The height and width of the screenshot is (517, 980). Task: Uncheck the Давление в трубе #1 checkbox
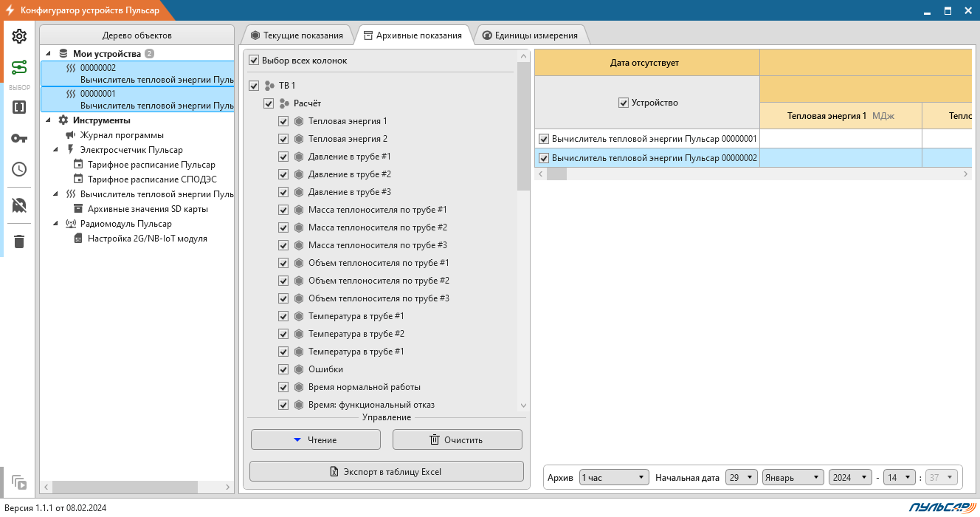(283, 157)
